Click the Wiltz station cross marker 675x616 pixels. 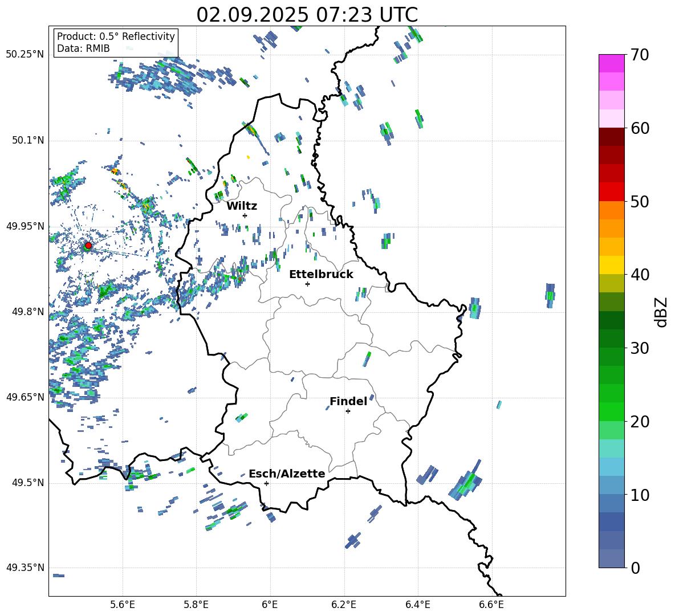point(245,215)
